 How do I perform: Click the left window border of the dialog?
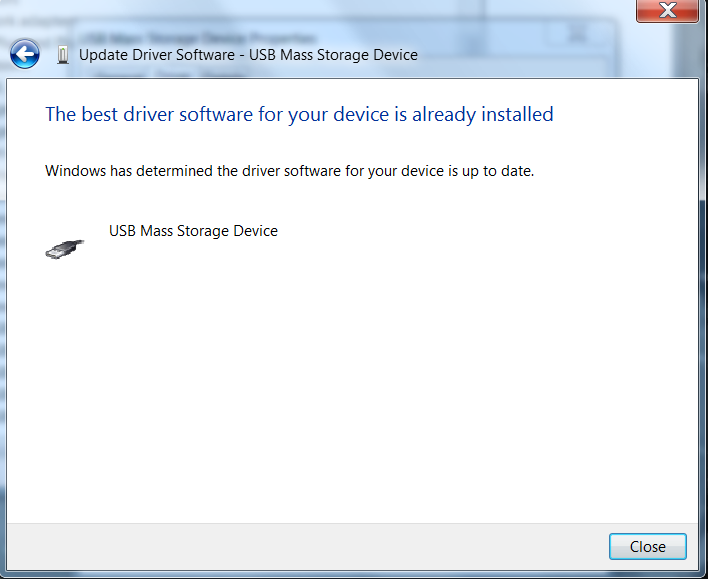[3, 300]
